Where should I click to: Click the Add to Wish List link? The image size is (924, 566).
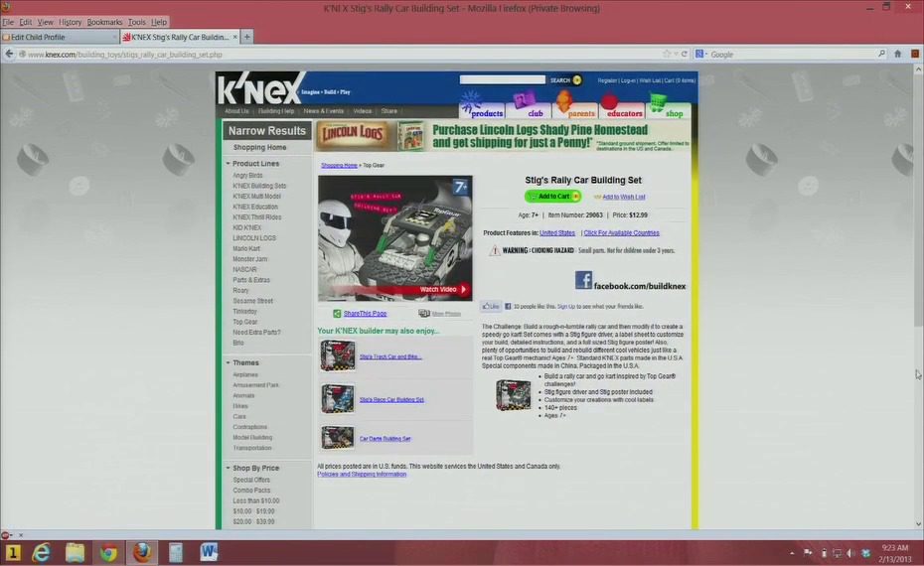click(x=623, y=197)
